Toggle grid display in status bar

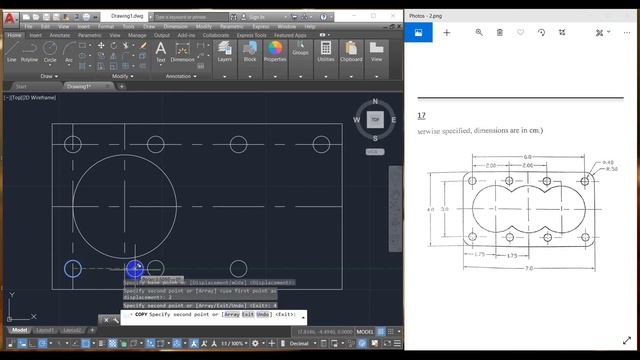[380, 332]
